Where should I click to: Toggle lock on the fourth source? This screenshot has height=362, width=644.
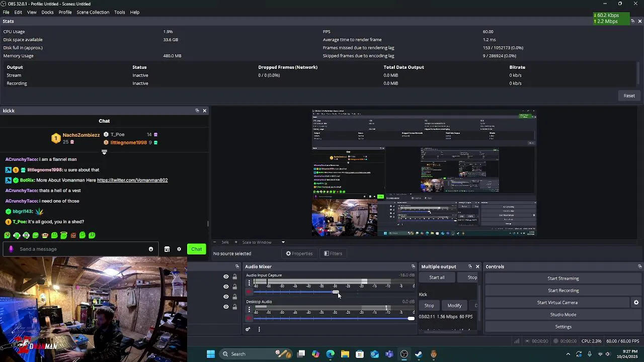(234, 307)
